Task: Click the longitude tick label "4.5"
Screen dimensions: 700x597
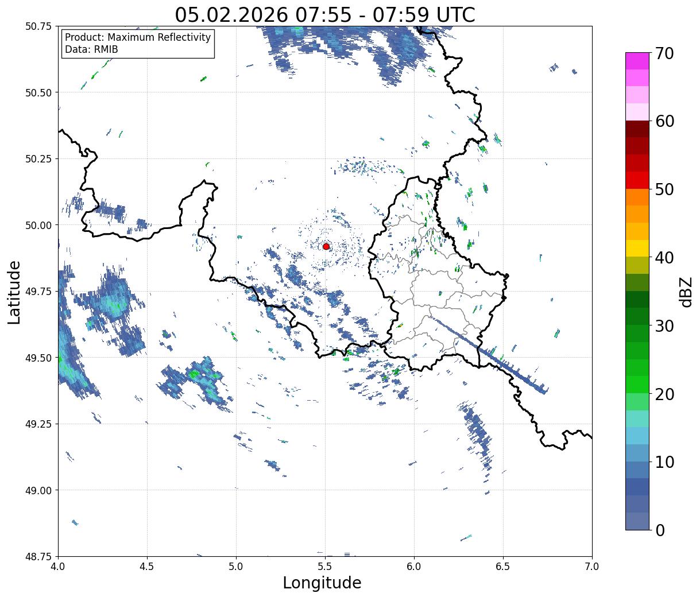Action: (147, 567)
